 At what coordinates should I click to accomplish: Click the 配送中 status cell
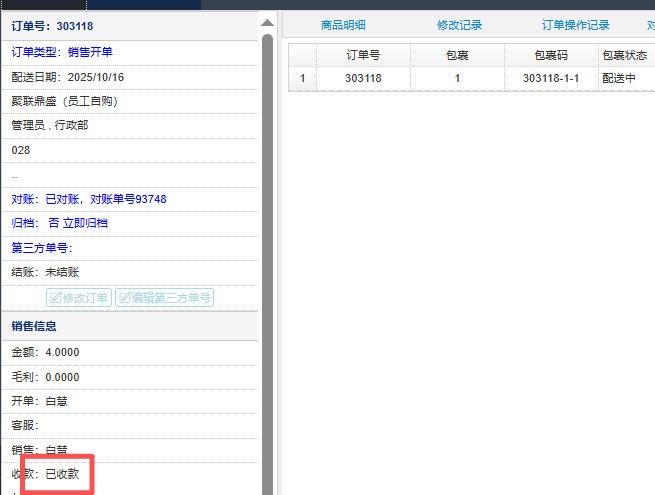619,78
